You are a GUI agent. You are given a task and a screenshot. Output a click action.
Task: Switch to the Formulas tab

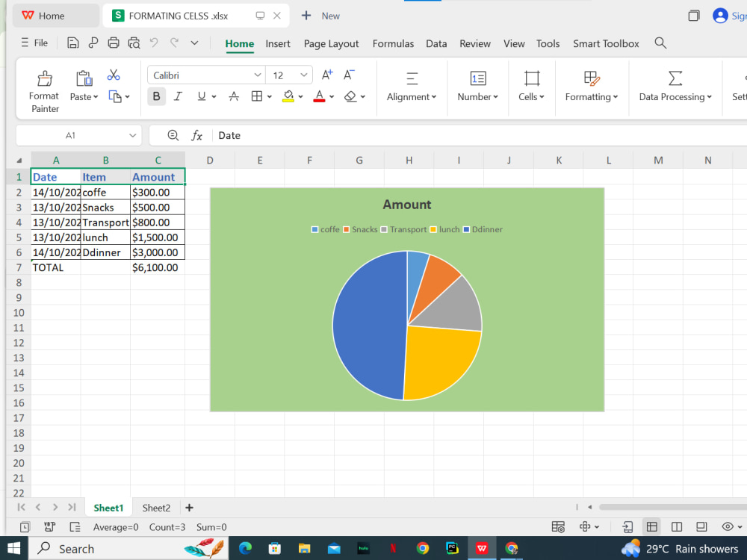[393, 43]
